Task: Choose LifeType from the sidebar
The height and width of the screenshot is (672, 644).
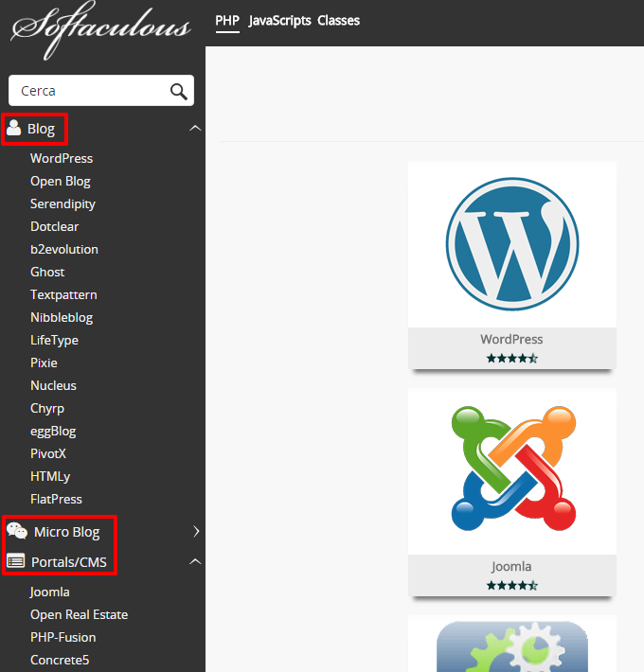Action: pyautogui.click(x=54, y=341)
